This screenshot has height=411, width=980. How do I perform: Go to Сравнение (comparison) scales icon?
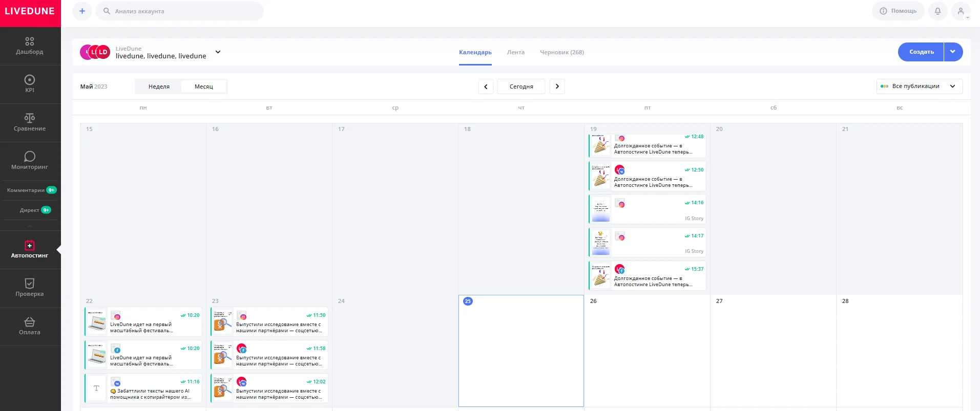30,118
